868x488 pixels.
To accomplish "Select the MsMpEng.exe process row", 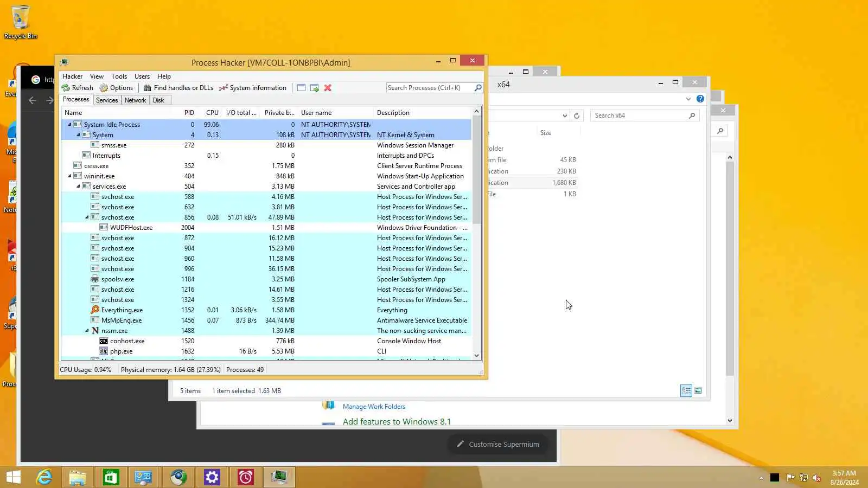I will click(x=266, y=320).
